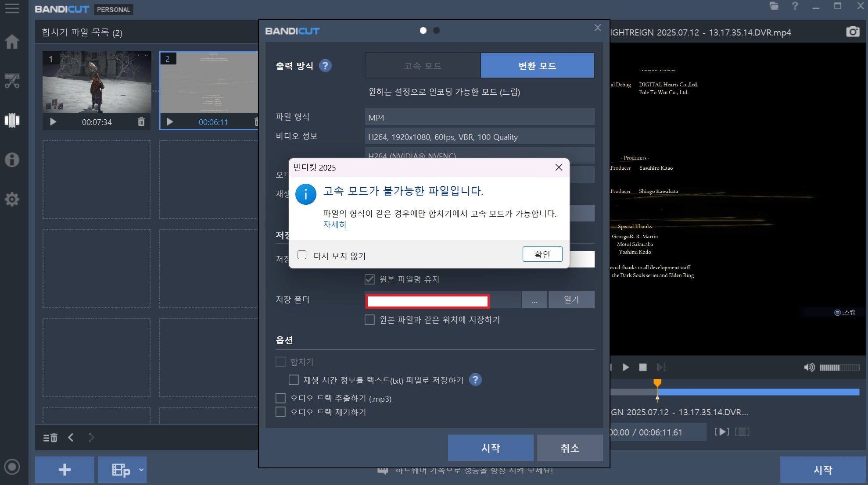This screenshot has height=485, width=868.
Task: Play the preview video
Action: (626, 367)
